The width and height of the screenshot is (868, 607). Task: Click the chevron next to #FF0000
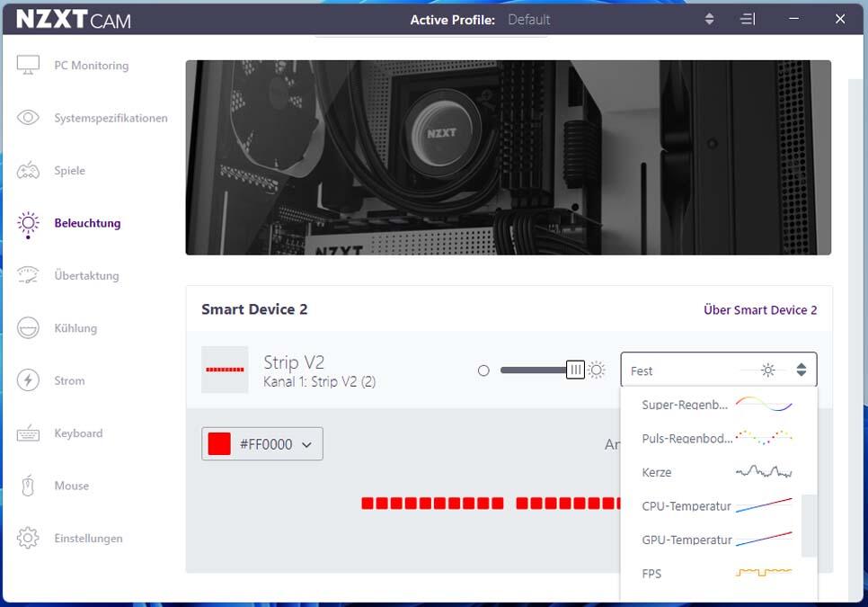pos(306,445)
